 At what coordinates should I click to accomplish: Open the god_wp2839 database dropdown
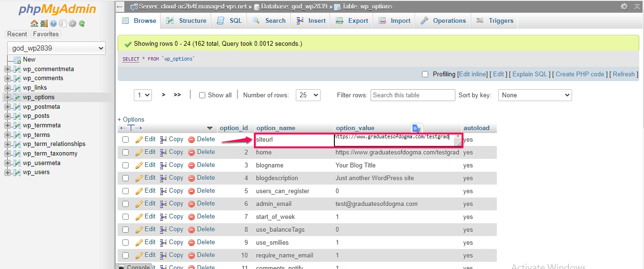click(56, 48)
